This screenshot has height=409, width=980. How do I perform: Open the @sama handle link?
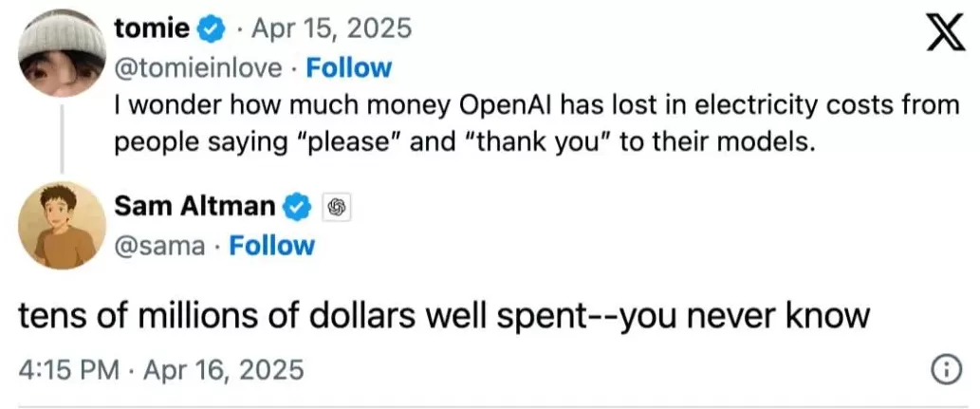[158, 246]
